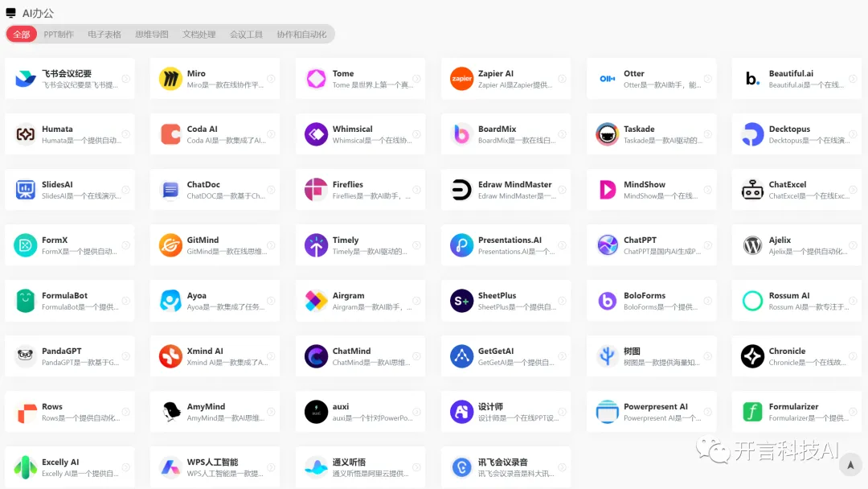868x489 pixels.
Task: Open the Rossum AI title link
Action: [x=789, y=296]
